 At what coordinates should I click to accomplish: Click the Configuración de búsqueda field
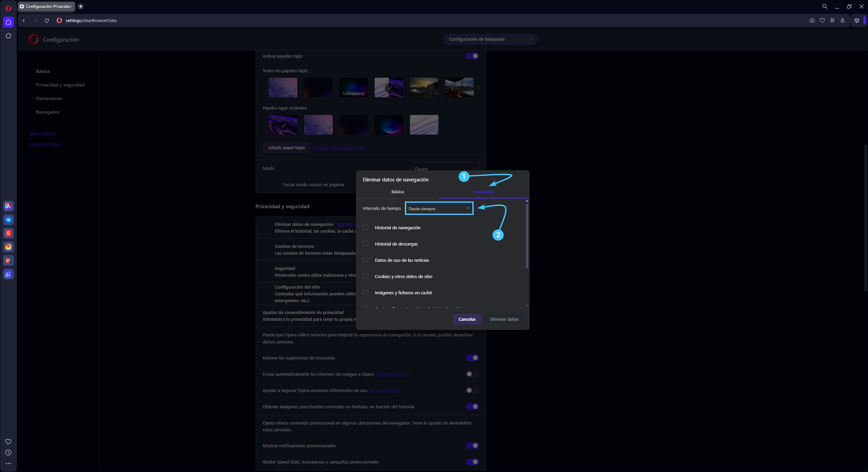coord(490,39)
